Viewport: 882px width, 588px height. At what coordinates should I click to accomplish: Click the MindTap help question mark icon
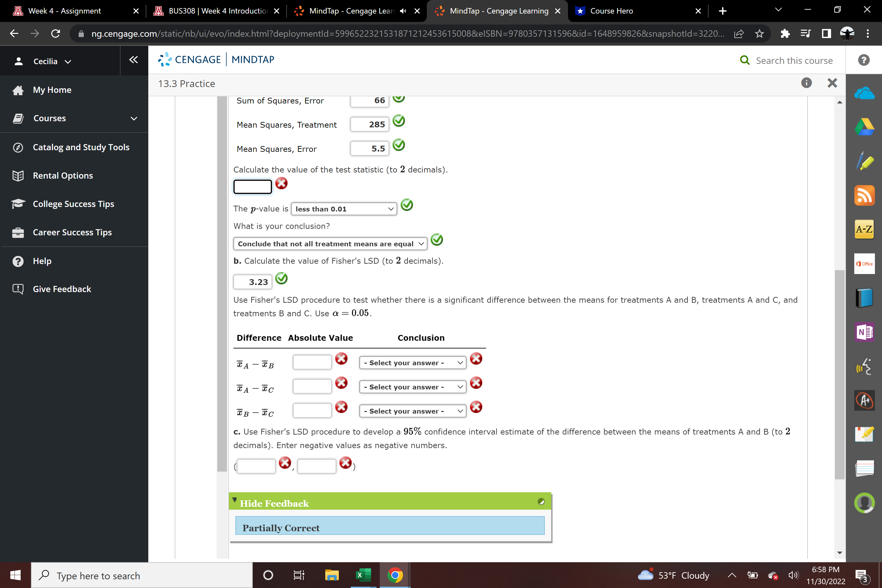(x=864, y=60)
